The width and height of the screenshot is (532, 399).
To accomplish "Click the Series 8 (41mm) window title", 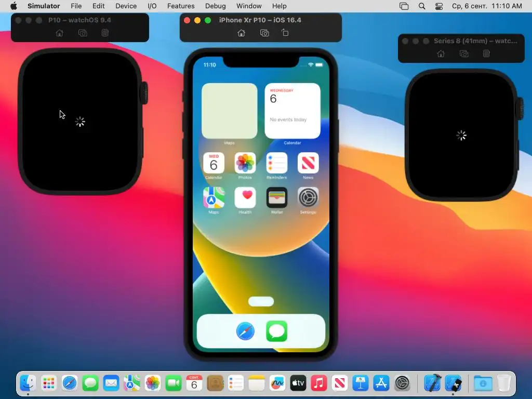I will coord(475,41).
